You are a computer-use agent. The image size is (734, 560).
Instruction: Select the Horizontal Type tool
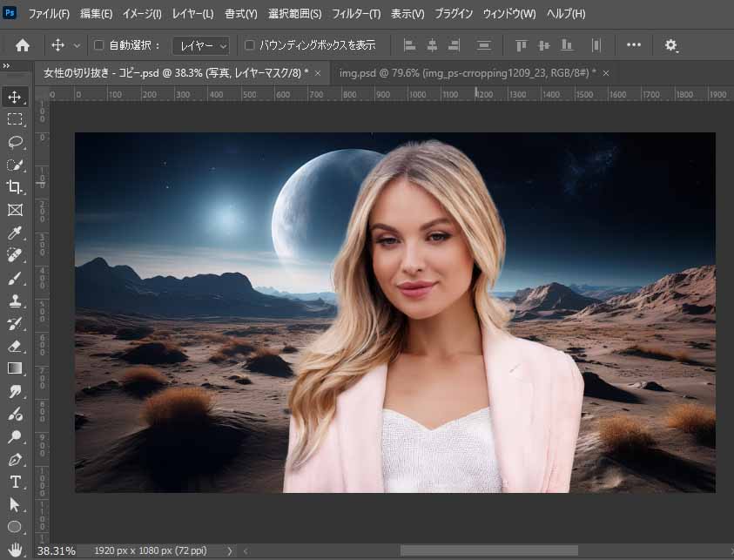(x=15, y=482)
